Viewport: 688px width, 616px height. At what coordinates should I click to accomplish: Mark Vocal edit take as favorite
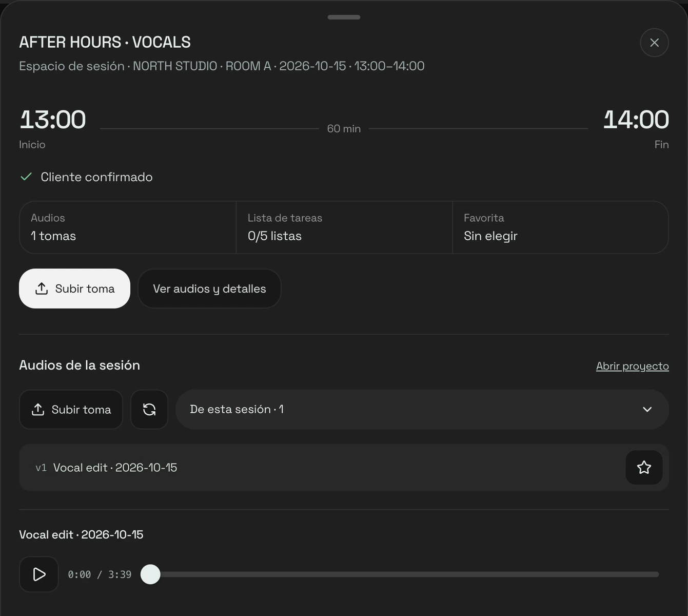pos(644,468)
